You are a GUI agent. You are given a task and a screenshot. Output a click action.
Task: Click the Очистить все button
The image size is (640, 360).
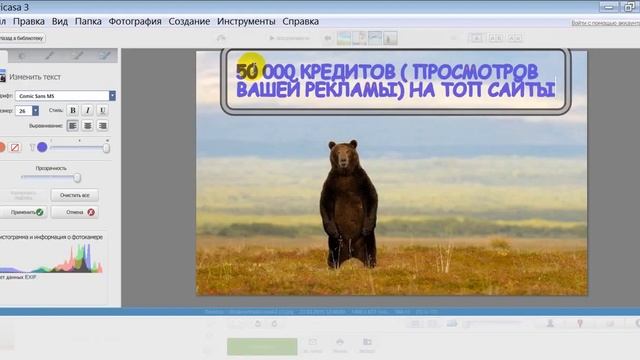click(75, 195)
